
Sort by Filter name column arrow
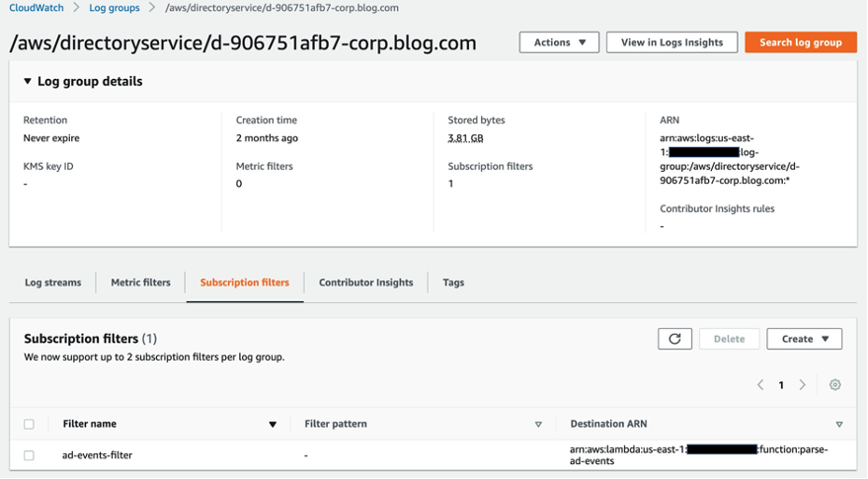(x=273, y=425)
